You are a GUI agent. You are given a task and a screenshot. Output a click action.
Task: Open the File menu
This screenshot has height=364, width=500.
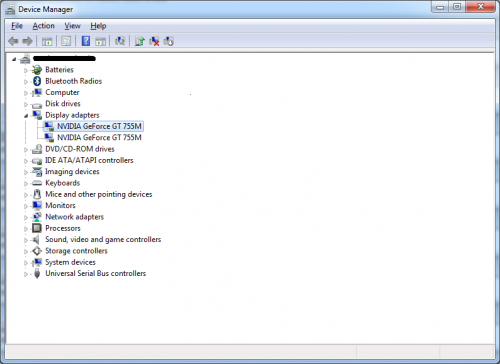pyautogui.click(x=17, y=26)
